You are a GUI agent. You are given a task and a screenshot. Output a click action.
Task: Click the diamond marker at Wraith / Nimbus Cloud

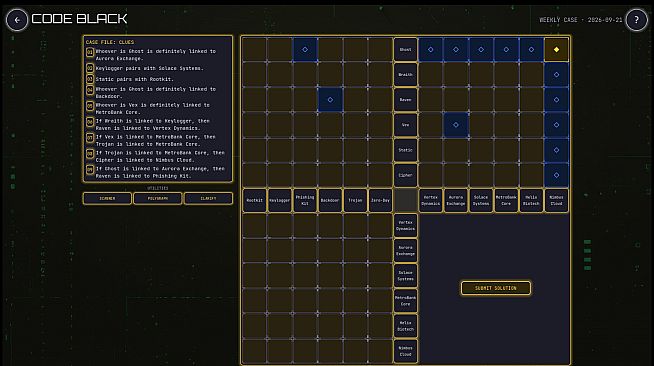click(x=556, y=75)
